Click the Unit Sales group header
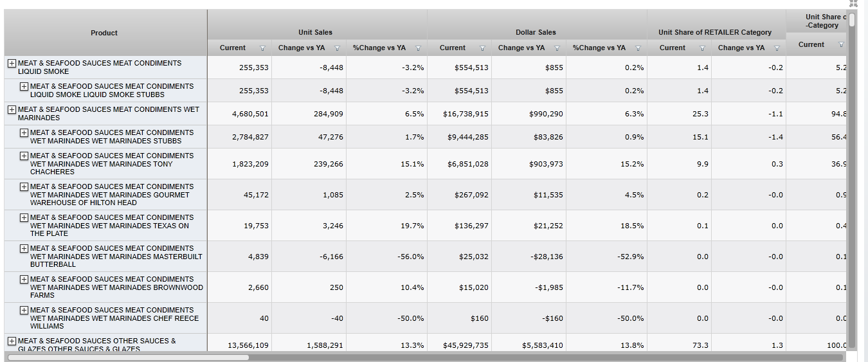 coord(315,32)
